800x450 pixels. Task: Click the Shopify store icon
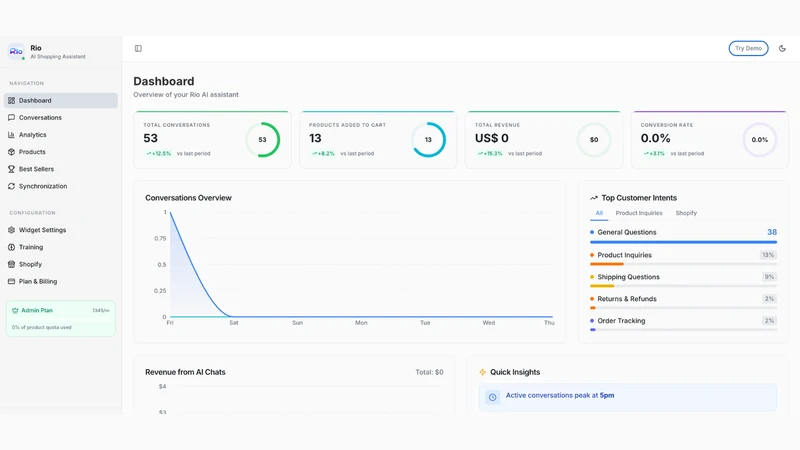11,264
